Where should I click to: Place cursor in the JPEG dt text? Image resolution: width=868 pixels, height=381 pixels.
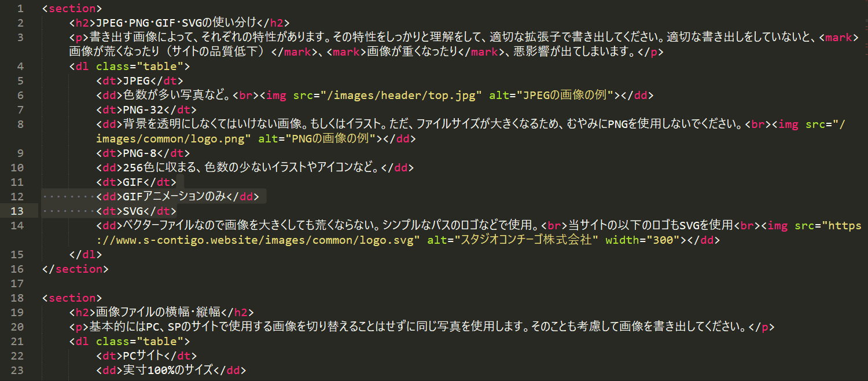tap(137, 81)
